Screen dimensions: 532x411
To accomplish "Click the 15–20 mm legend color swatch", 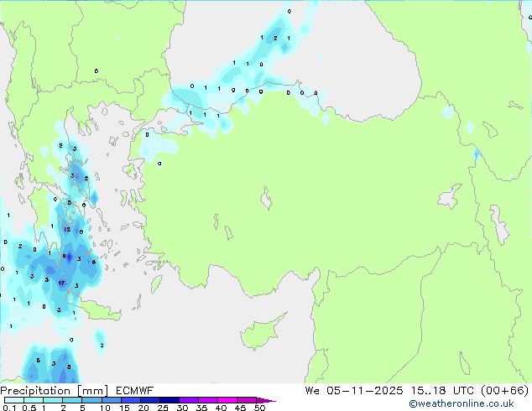I will tap(131, 400).
